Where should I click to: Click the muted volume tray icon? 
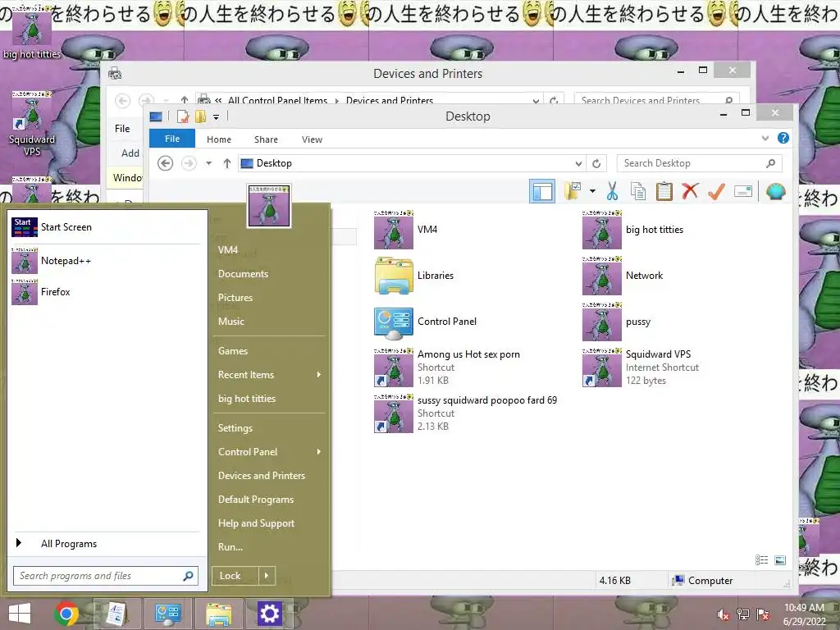tap(723, 614)
